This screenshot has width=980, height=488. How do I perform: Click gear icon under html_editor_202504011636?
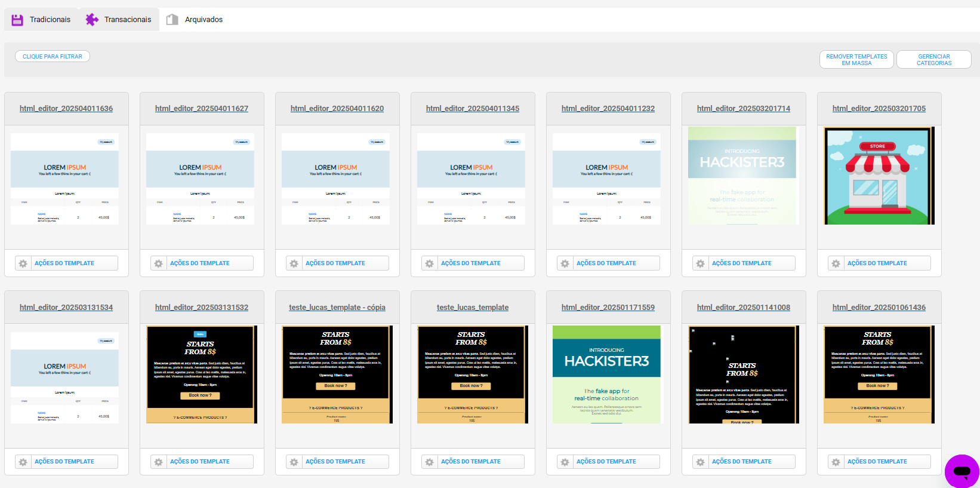23,263
